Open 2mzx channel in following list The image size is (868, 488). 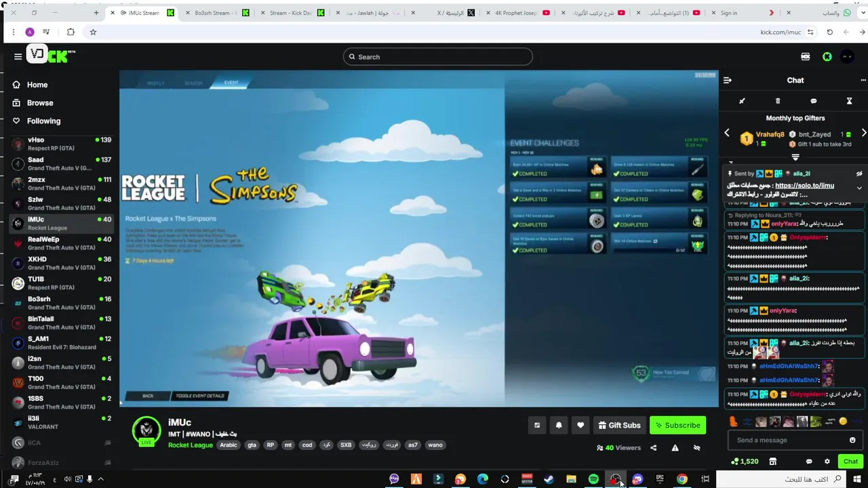click(61, 184)
